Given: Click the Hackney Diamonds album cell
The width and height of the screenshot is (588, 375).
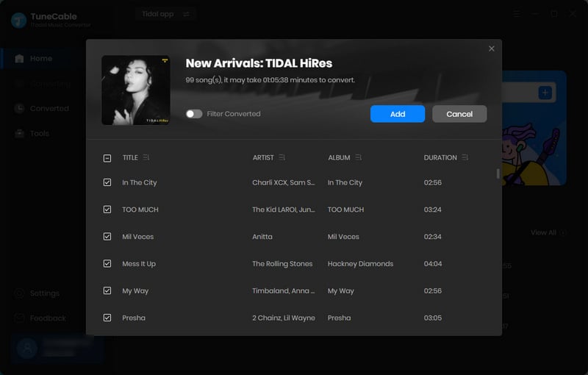Looking at the screenshot, I should (x=360, y=264).
